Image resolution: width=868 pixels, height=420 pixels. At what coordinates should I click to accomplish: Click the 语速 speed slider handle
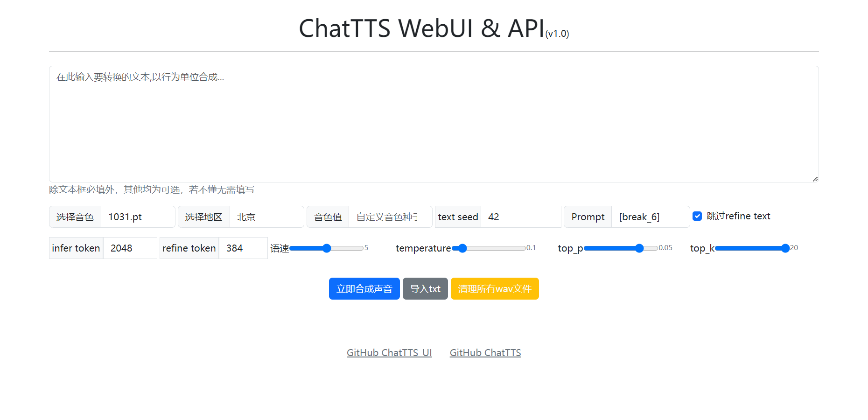point(327,248)
